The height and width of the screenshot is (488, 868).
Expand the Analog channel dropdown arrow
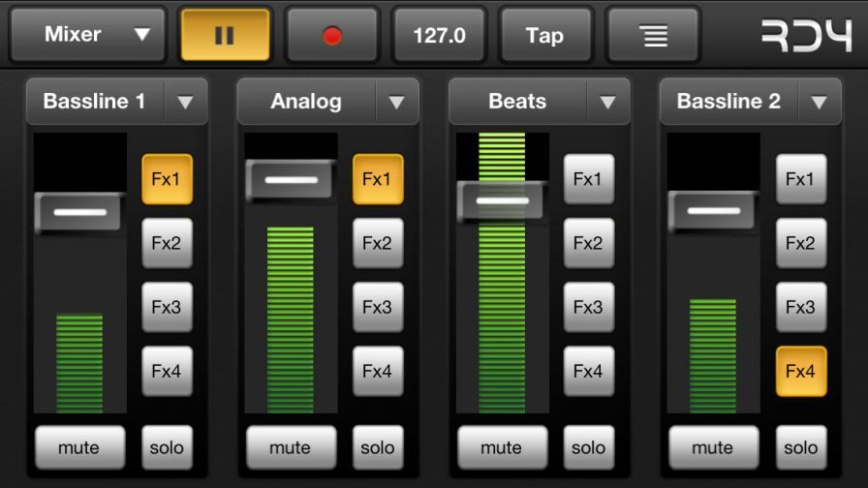click(396, 102)
